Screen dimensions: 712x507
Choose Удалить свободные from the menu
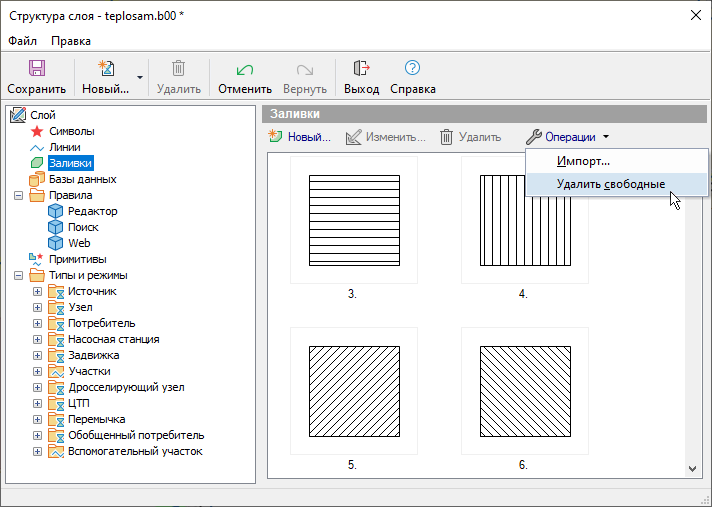610,184
